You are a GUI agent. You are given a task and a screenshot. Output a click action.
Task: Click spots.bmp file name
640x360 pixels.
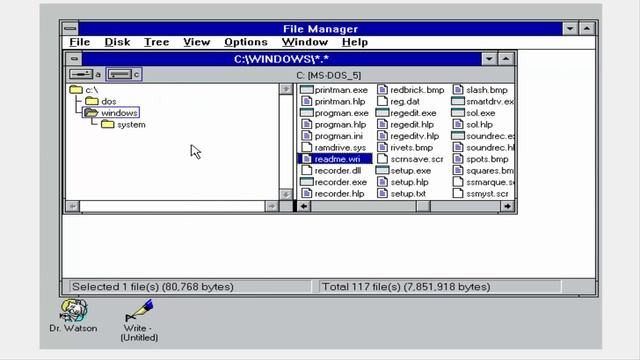tap(487, 159)
